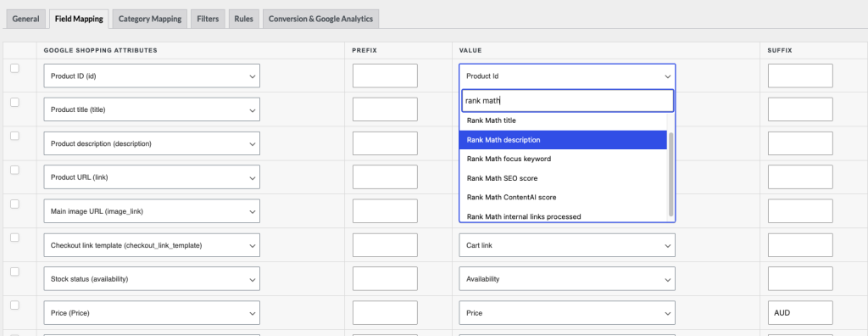The height and width of the screenshot is (336, 868).
Task: Click the Suffix column header
Action: tap(780, 50)
